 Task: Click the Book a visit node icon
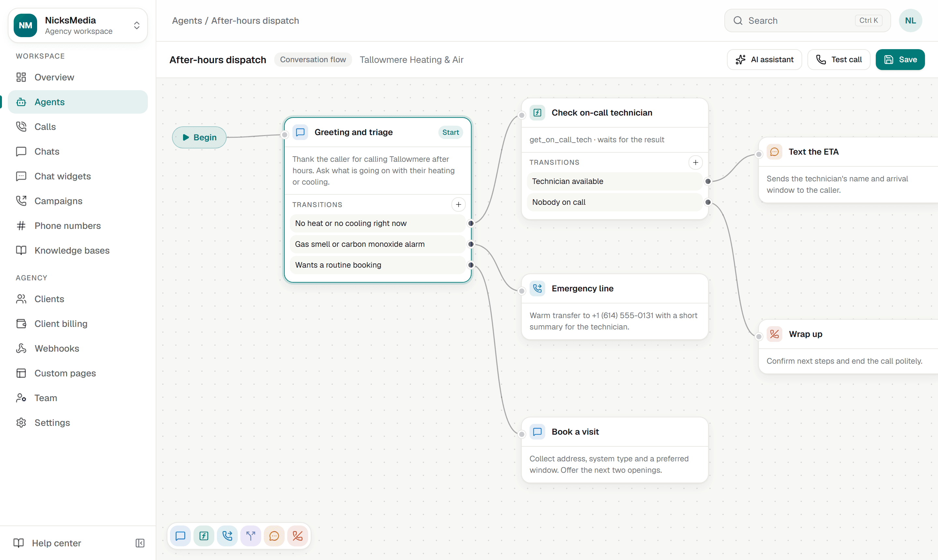point(537,432)
